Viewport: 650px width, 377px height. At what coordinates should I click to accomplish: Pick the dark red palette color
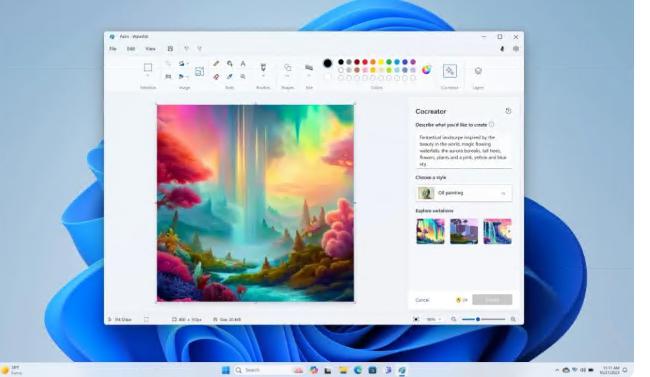(357, 62)
